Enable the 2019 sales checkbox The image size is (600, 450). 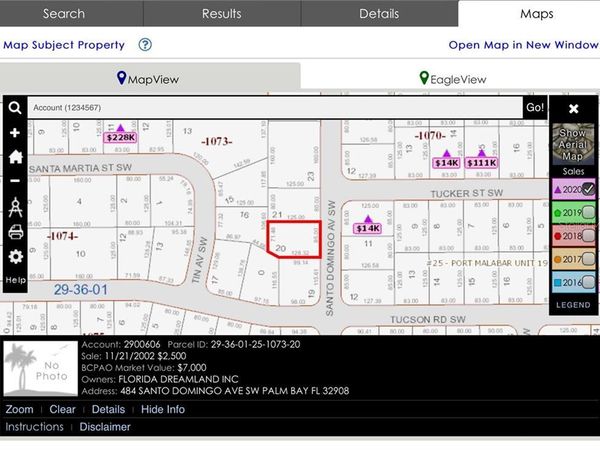[589, 212]
